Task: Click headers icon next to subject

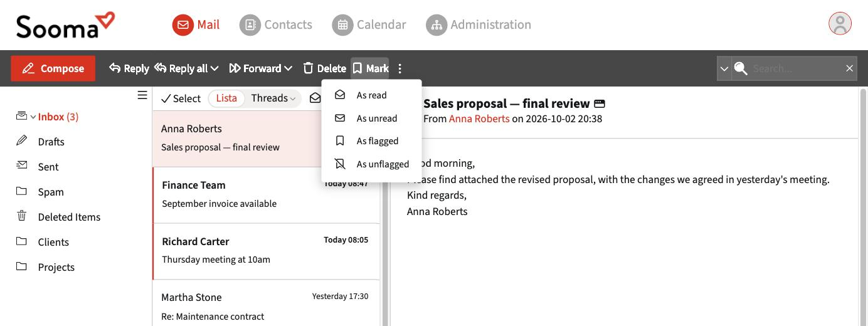Action: click(600, 103)
